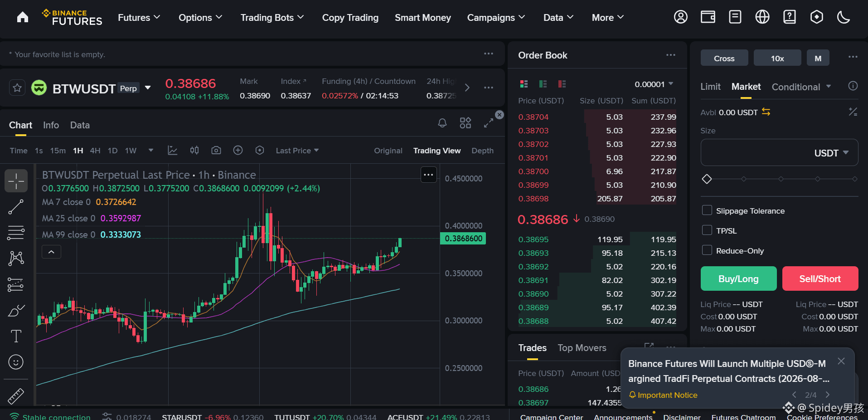Switch to the Info tab

coord(51,125)
